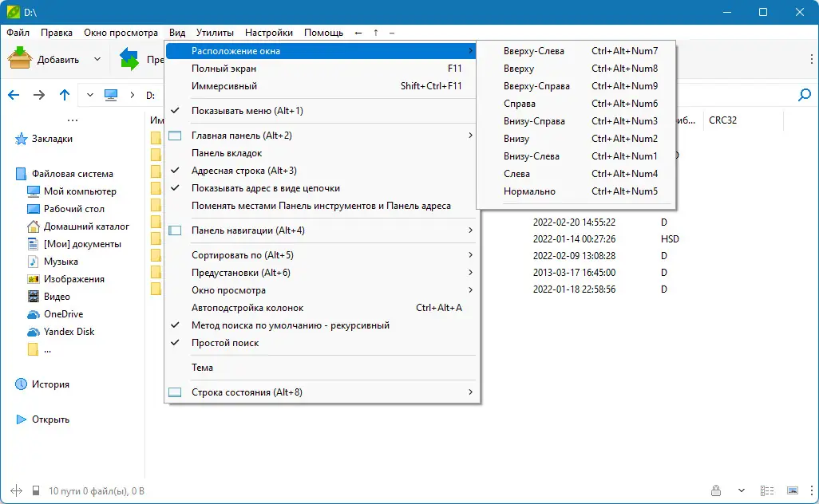This screenshot has height=504, width=819.
Task: Click the thumbnail view icon in status bar
Action: [x=793, y=491]
